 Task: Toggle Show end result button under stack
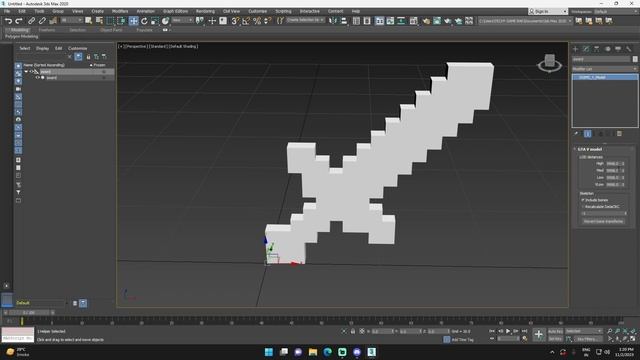coord(587,133)
